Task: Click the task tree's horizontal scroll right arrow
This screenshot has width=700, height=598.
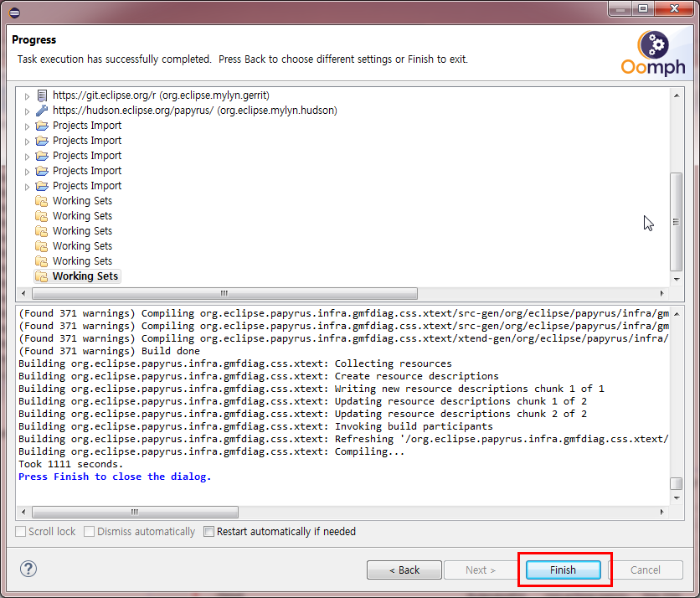Action: point(661,293)
